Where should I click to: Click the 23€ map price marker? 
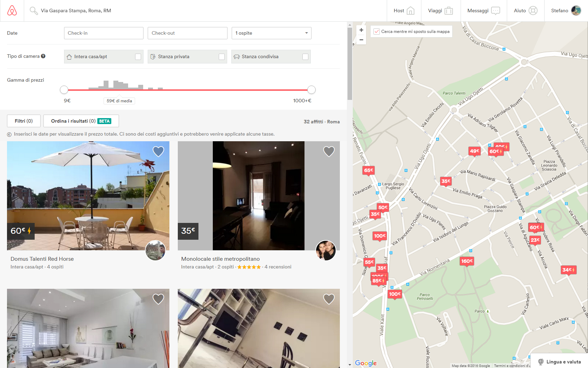(x=535, y=240)
